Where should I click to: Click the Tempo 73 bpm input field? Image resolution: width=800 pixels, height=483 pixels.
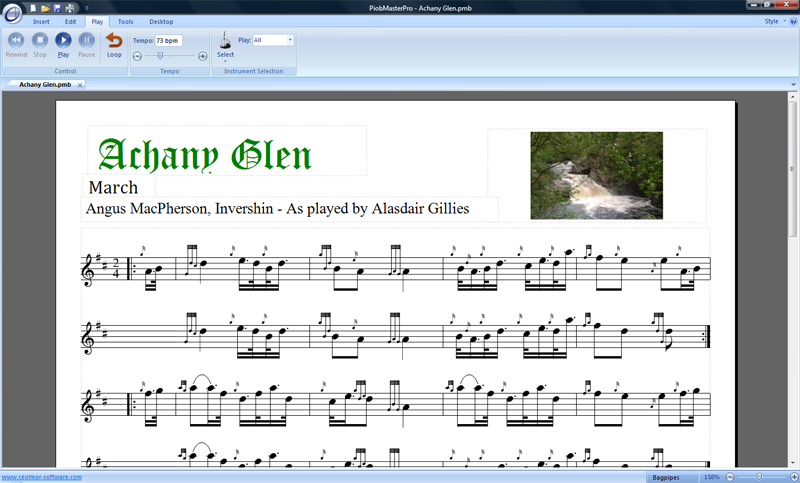(x=168, y=40)
